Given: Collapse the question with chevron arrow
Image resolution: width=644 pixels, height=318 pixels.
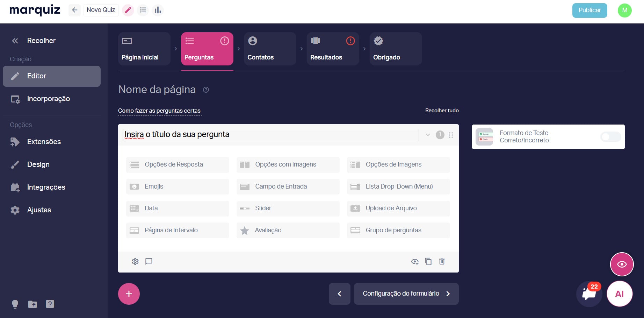Looking at the screenshot, I should pos(428,135).
